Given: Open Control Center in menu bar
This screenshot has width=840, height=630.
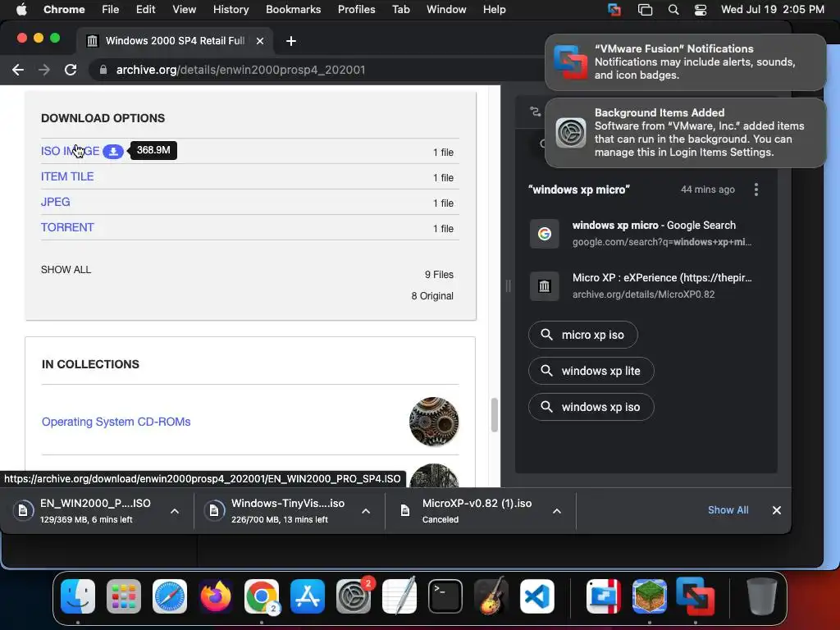Looking at the screenshot, I should click(701, 10).
